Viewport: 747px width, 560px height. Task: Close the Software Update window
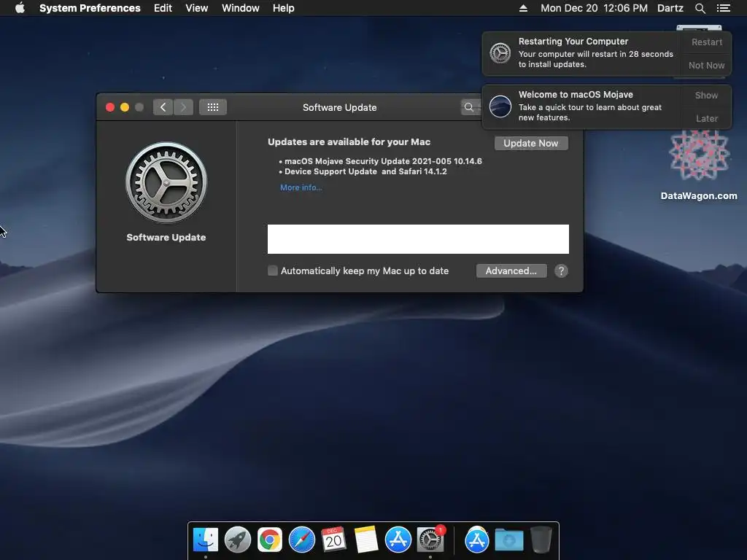tap(110, 107)
